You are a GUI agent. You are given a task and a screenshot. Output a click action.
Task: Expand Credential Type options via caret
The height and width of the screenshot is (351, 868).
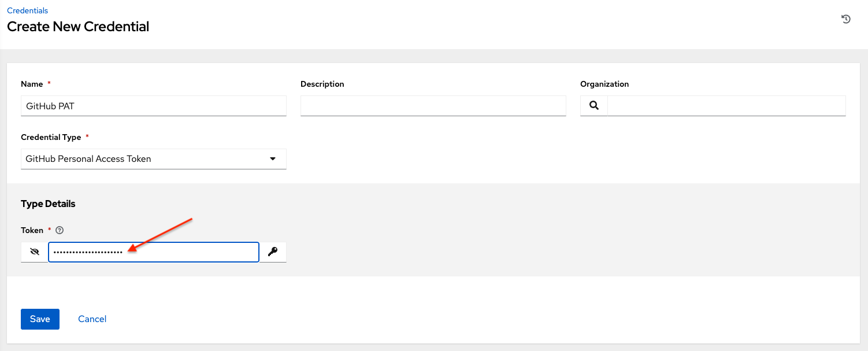click(272, 158)
